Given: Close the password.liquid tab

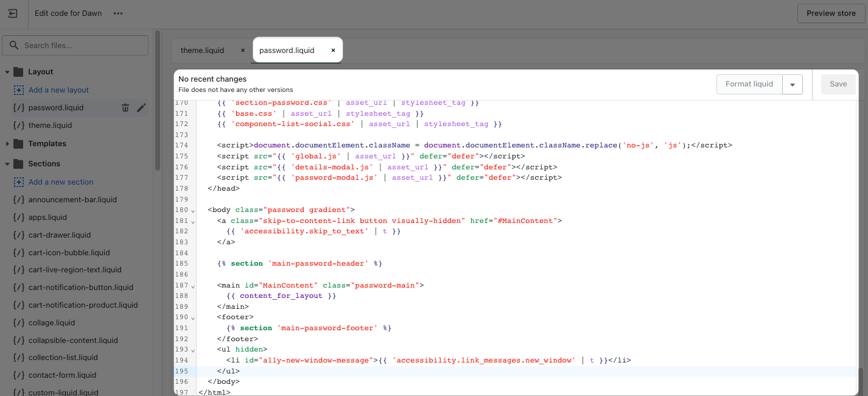Looking at the screenshot, I should point(333,51).
